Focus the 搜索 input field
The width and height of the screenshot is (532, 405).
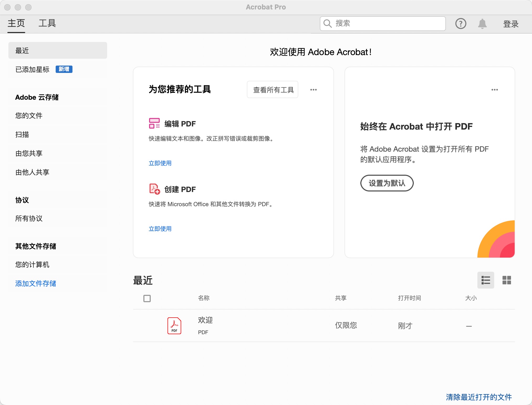(383, 24)
